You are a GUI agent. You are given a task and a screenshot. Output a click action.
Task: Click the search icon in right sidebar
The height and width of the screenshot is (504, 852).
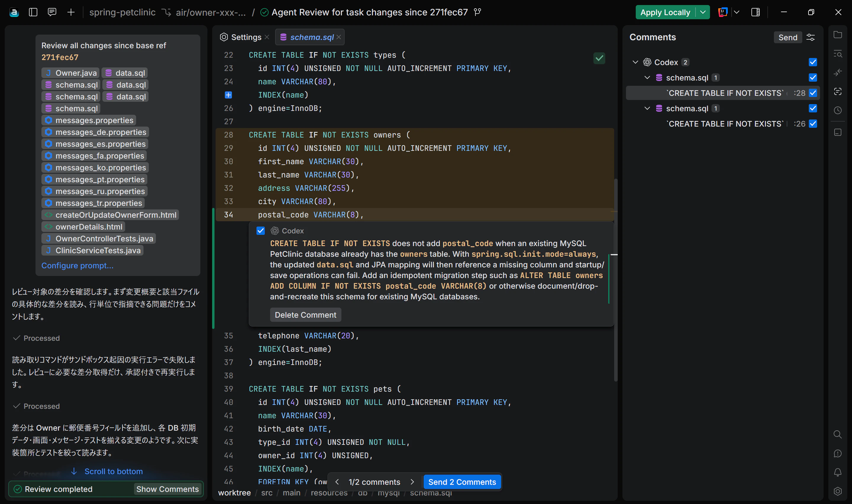coord(838,434)
